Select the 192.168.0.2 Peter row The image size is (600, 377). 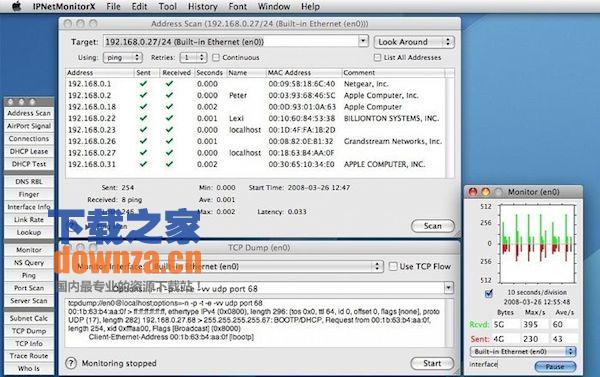[255, 95]
